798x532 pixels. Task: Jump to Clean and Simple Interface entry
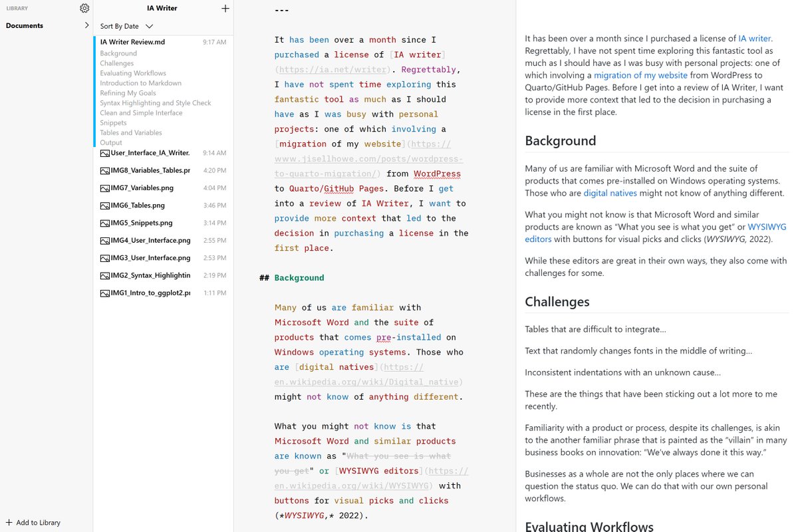(x=140, y=113)
